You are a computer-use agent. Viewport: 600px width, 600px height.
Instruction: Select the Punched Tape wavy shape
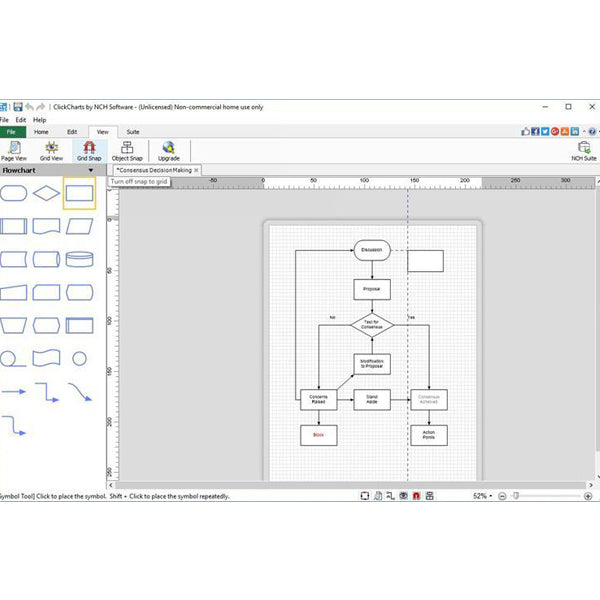pos(46,359)
